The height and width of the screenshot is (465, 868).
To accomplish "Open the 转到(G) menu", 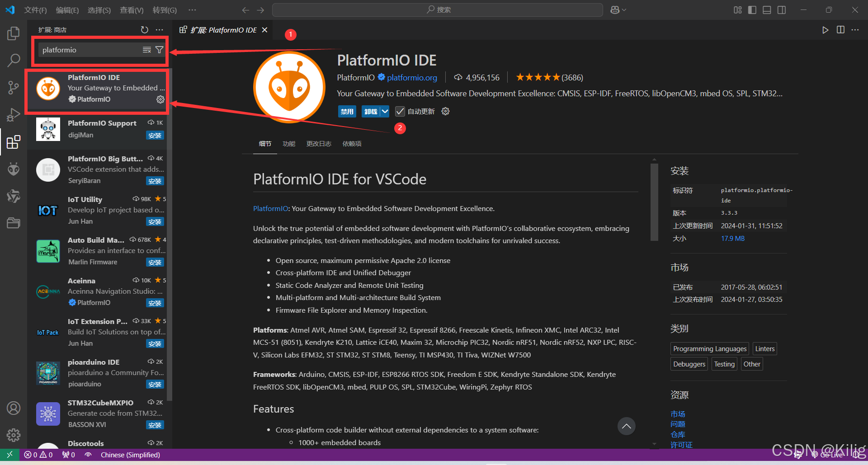I will (165, 10).
